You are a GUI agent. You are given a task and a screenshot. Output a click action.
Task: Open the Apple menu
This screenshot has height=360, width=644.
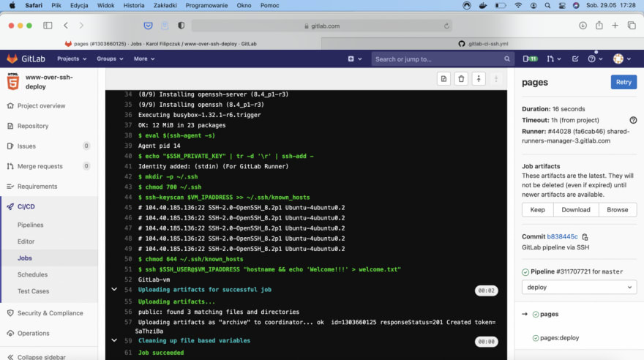click(x=12, y=5)
